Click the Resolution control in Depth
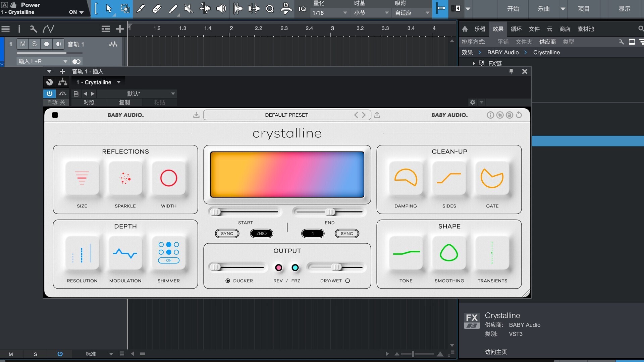This screenshot has height=362, width=644. click(x=82, y=253)
